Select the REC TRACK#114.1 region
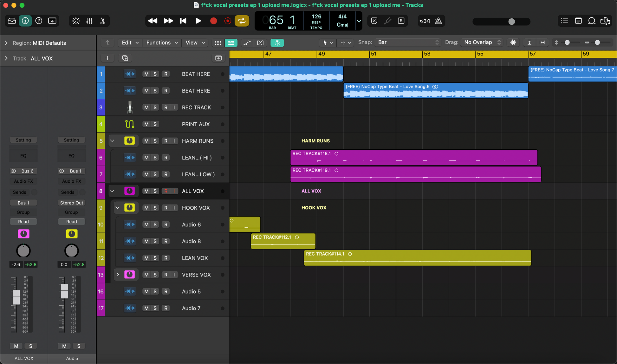This screenshot has width=617, height=364. pyautogui.click(x=418, y=258)
